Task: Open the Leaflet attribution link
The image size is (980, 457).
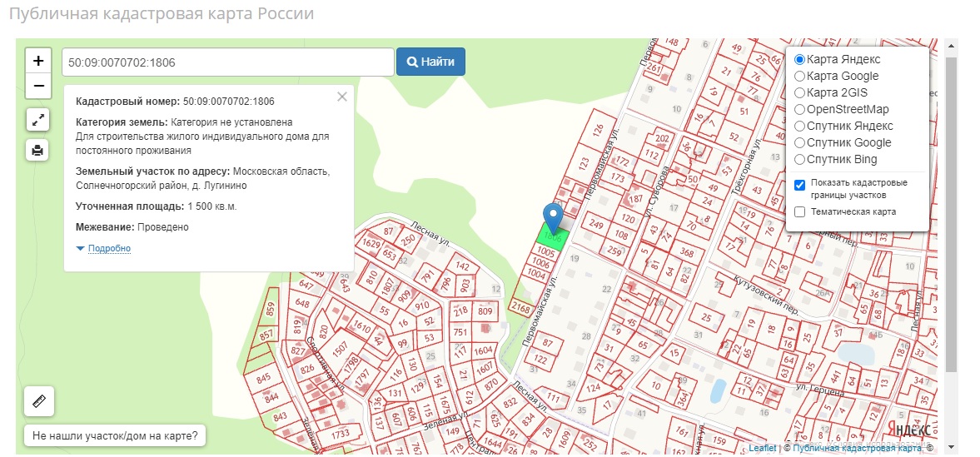Action: tap(763, 448)
